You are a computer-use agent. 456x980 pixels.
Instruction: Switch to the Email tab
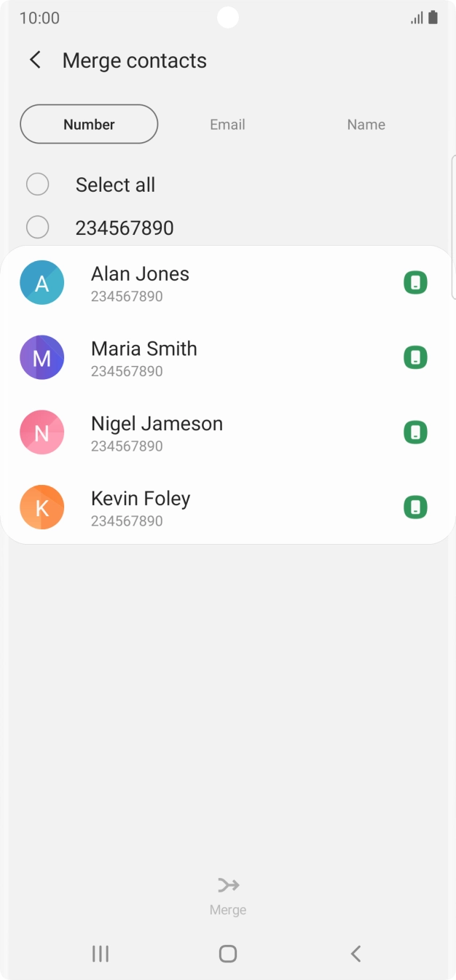227,125
